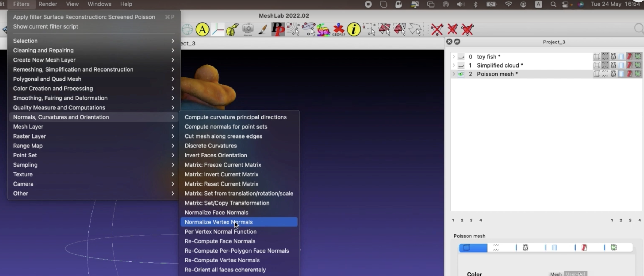Toggle solid fill for toy fish layer

(x=621, y=56)
